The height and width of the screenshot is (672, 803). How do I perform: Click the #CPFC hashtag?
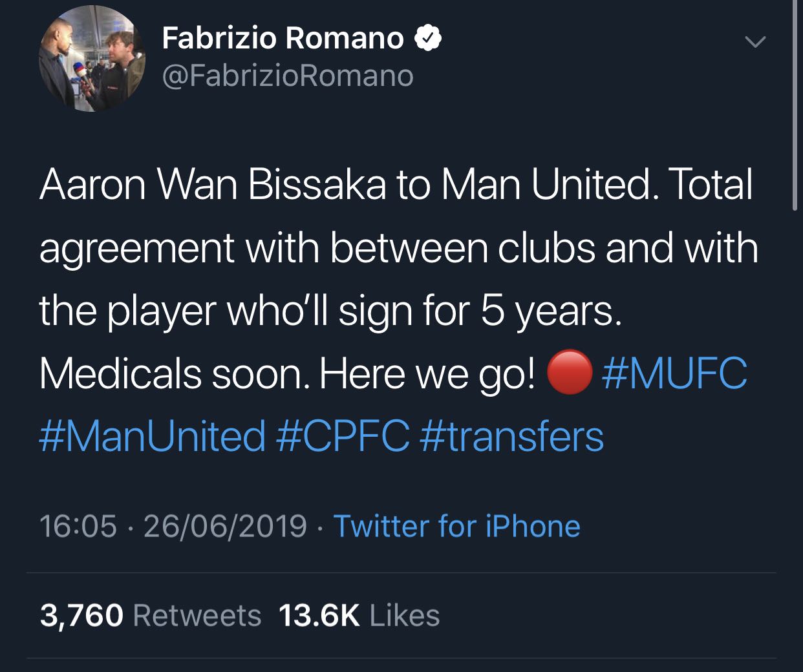click(343, 436)
